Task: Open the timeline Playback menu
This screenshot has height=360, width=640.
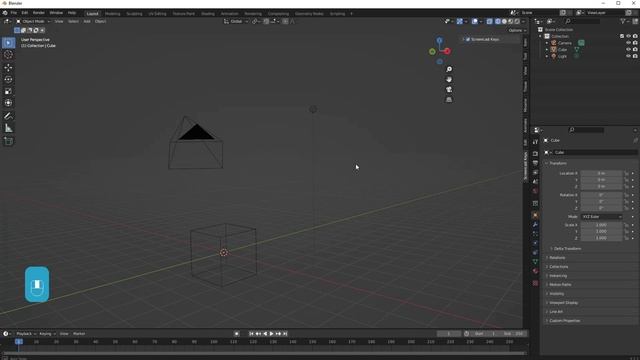Action: click(x=26, y=334)
